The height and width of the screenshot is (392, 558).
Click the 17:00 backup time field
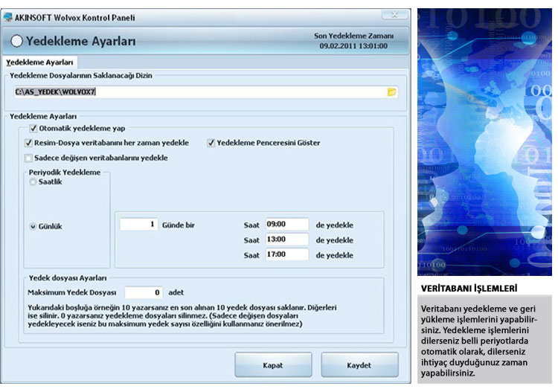[286, 254]
